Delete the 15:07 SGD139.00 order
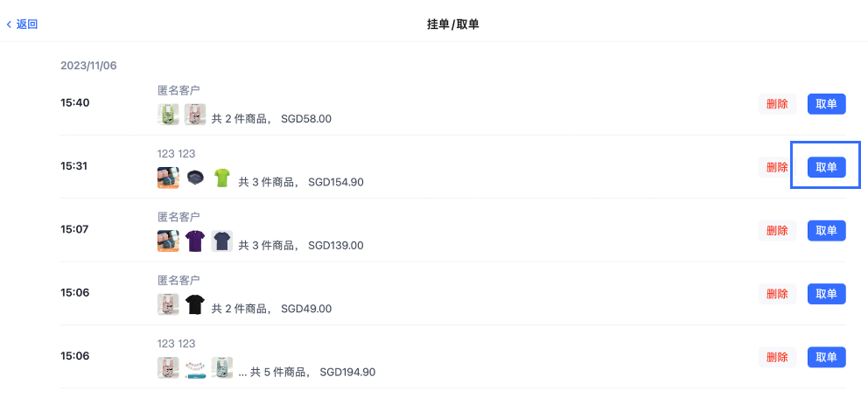The width and height of the screenshot is (868, 405). pyautogui.click(x=777, y=231)
